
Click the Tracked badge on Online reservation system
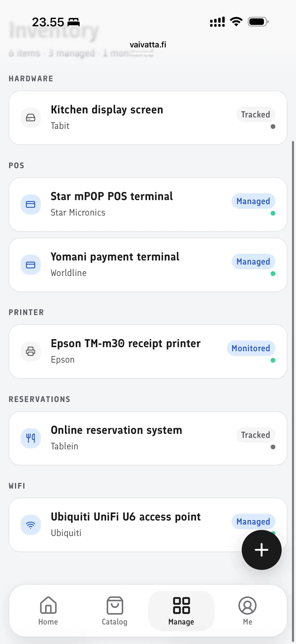[x=256, y=435]
